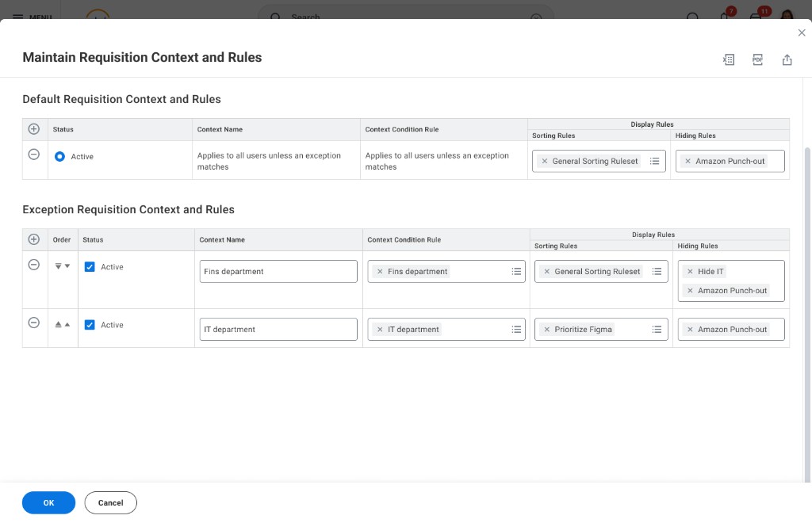Open prompt list for Prioritize Figma sorting field
Viewport: 812px width, 523px height.
(657, 329)
